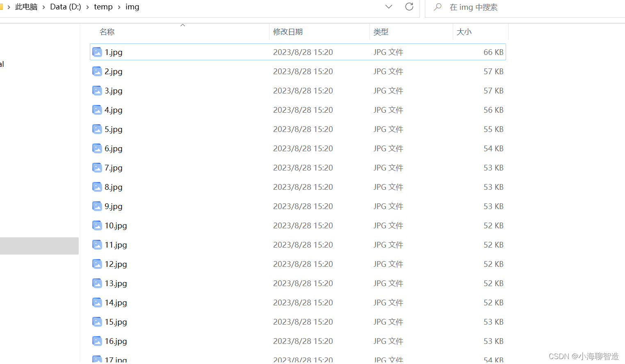
Task: Click the image icon of 8.jpg
Action: tap(97, 187)
